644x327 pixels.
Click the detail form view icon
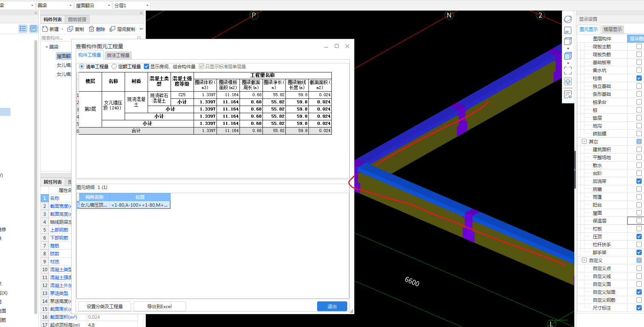coord(34,29)
